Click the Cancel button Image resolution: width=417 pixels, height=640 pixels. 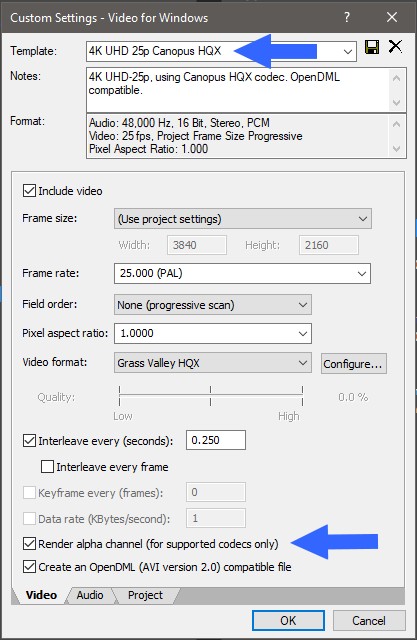tap(369, 620)
